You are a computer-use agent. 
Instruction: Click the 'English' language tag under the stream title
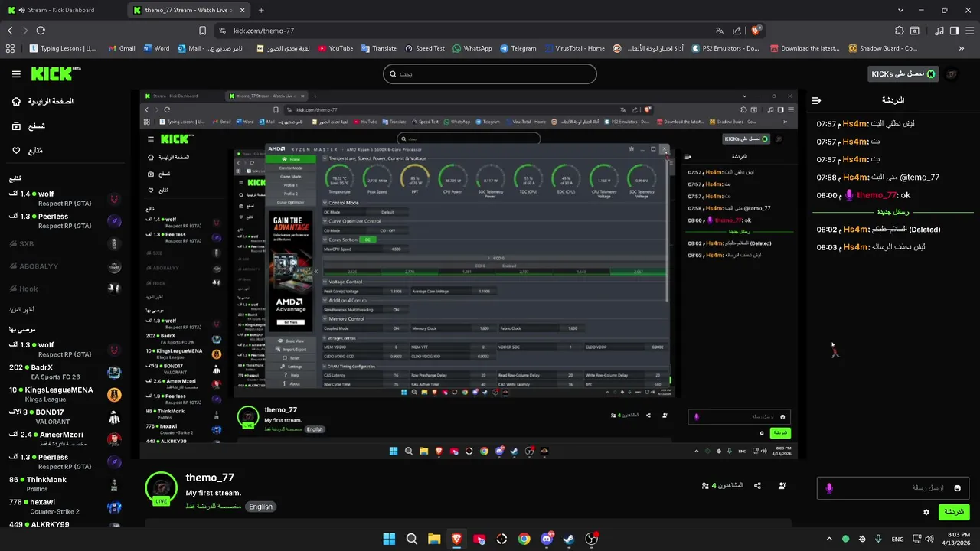260,507
